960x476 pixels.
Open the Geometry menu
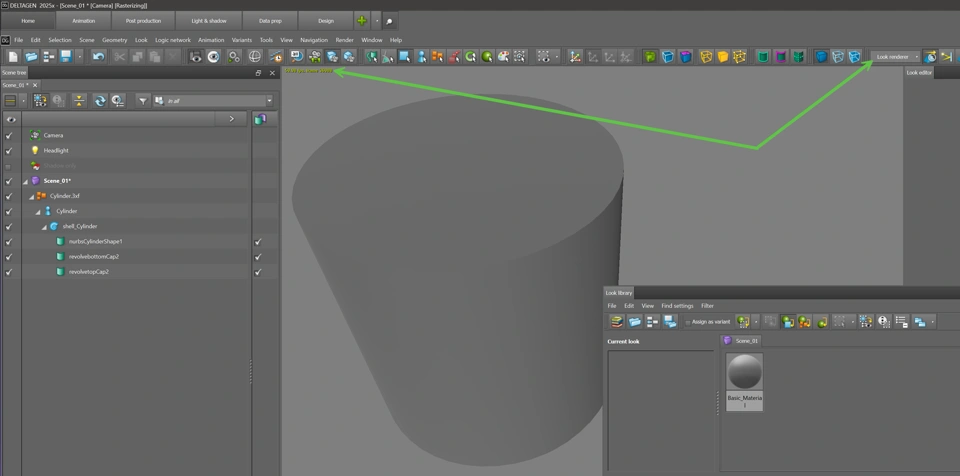114,40
